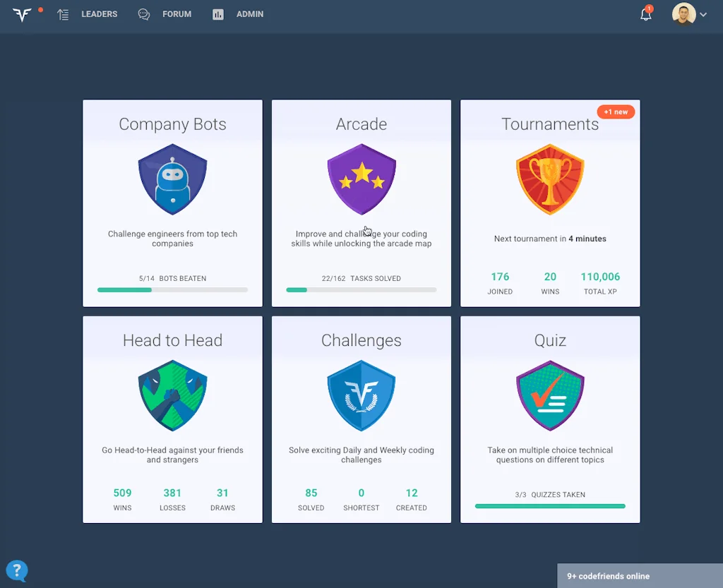Click the Challenges blue laurel shield badge
Image resolution: width=723 pixels, height=588 pixels.
361,395
